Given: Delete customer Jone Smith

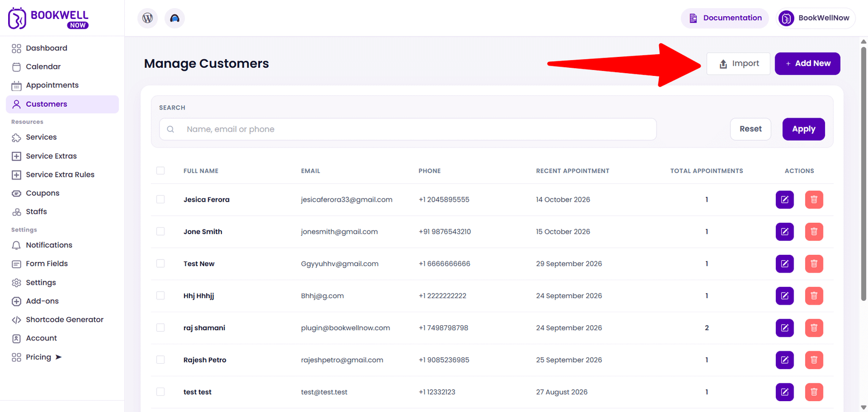Looking at the screenshot, I should 814,231.
